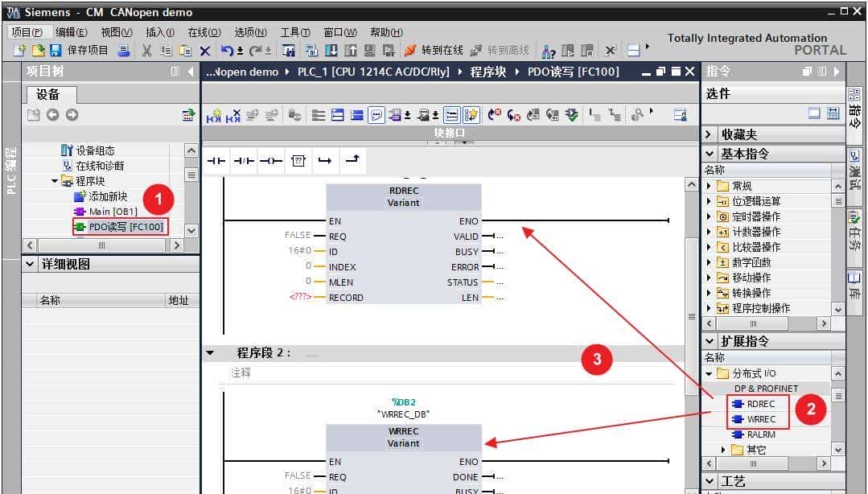Collapse 程序段 2 network
868x494 pixels.
(x=211, y=352)
